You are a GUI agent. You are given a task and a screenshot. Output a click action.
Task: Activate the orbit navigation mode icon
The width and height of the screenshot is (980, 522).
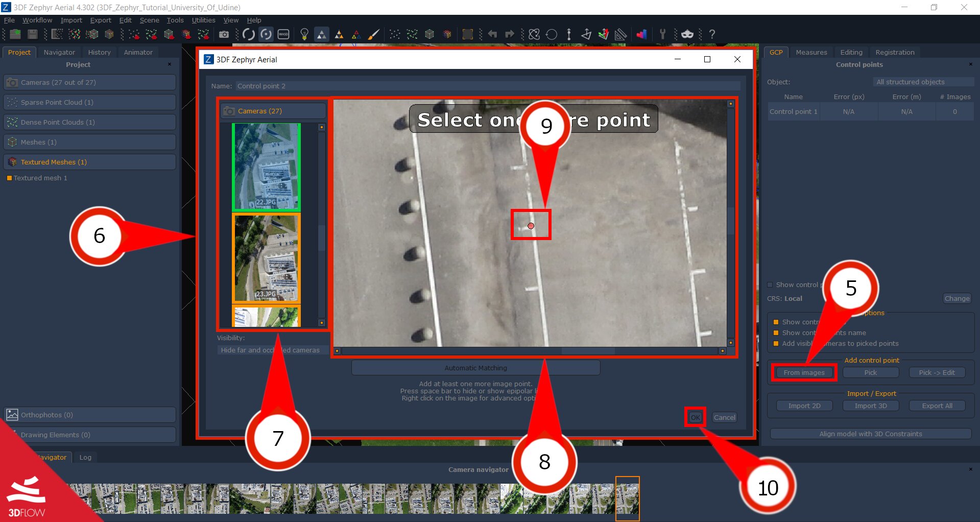(249, 34)
